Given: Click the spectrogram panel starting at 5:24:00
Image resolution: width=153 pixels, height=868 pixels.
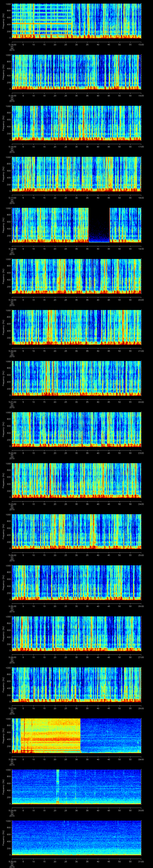Looking at the screenshot, I should pyautogui.click(x=77, y=531).
